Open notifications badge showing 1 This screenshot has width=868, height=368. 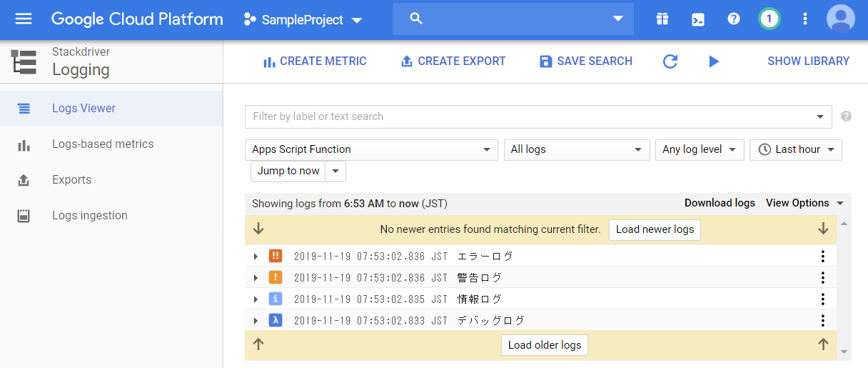769,19
